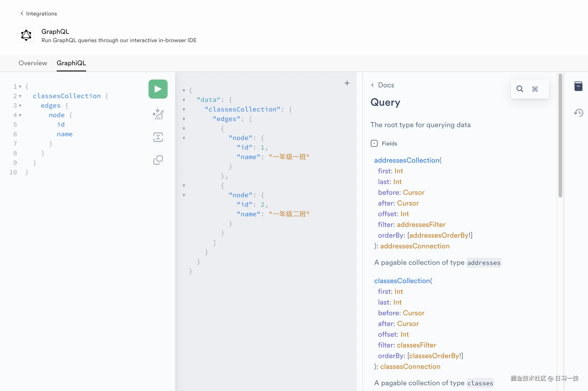Image resolution: width=588 pixels, height=391 pixels.
Task: Click the GraphQL logo
Action: click(x=26, y=35)
